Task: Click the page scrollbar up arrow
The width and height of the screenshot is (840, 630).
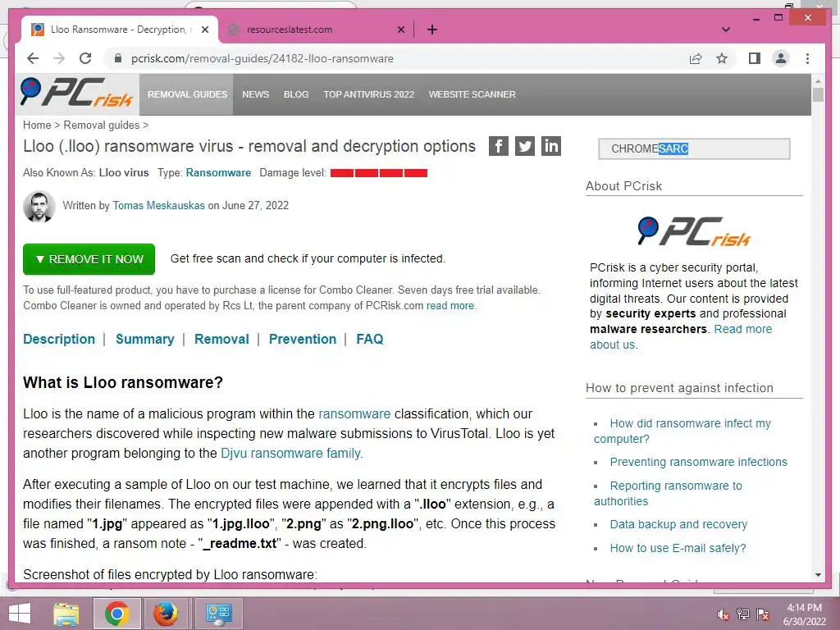Action: [x=818, y=81]
